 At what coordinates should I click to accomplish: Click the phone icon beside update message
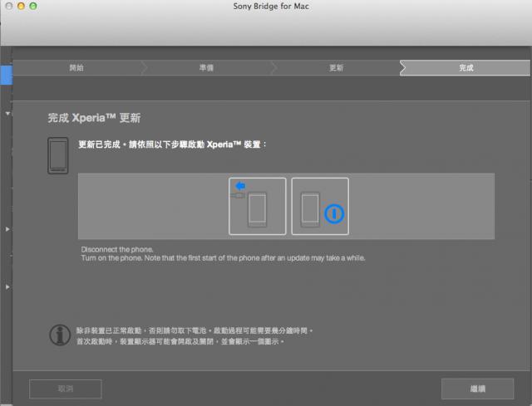[x=58, y=155]
